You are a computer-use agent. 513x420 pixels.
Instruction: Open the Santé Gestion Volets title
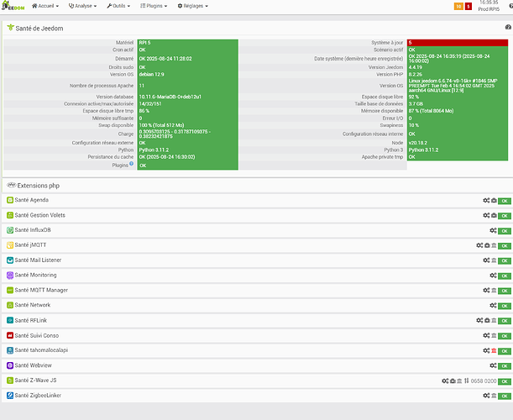pyautogui.click(x=40, y=215)
